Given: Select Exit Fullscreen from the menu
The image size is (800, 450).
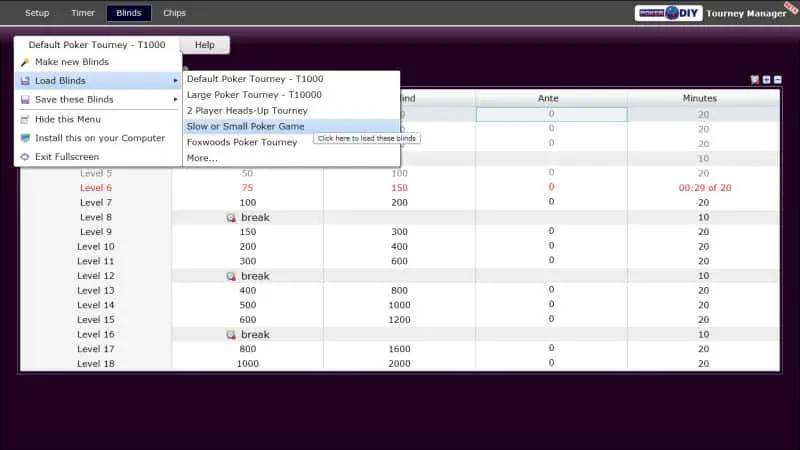Looking at the screenshot, I should [x=98, y=157].
